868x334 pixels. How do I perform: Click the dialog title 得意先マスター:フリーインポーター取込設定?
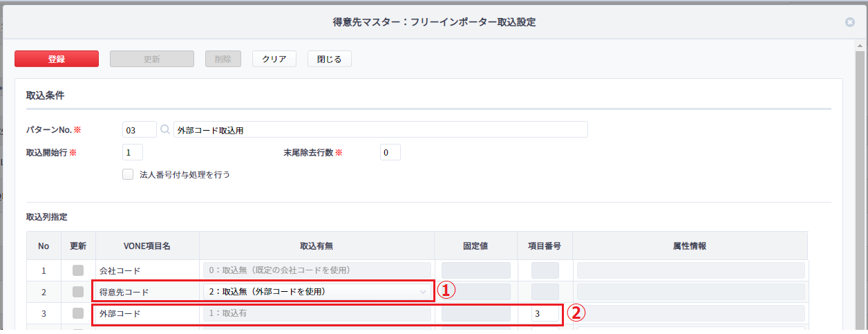pos(434,22)
